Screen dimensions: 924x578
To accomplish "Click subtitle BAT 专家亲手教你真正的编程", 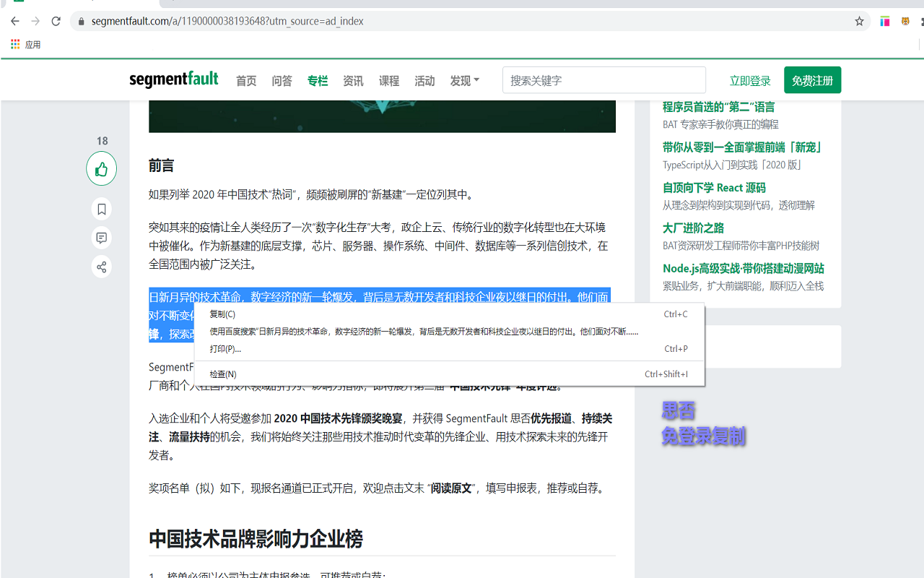I will pyautogui.click(x=720, y=125).
